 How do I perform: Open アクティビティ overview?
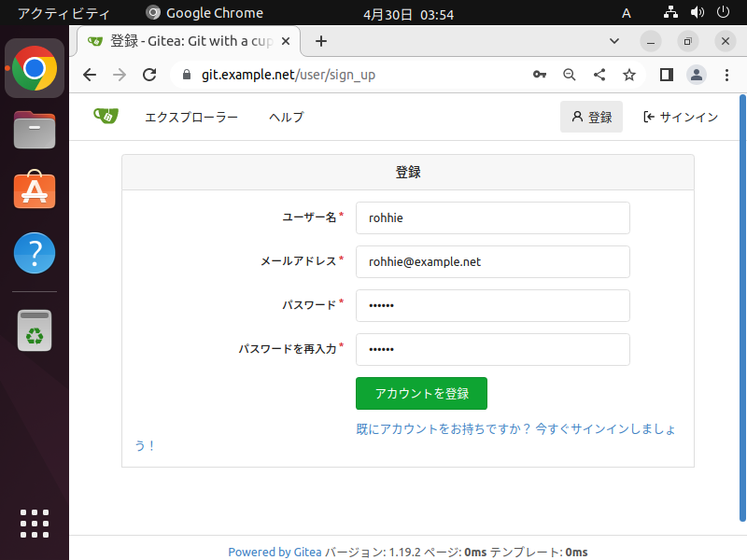pos(63,13)
